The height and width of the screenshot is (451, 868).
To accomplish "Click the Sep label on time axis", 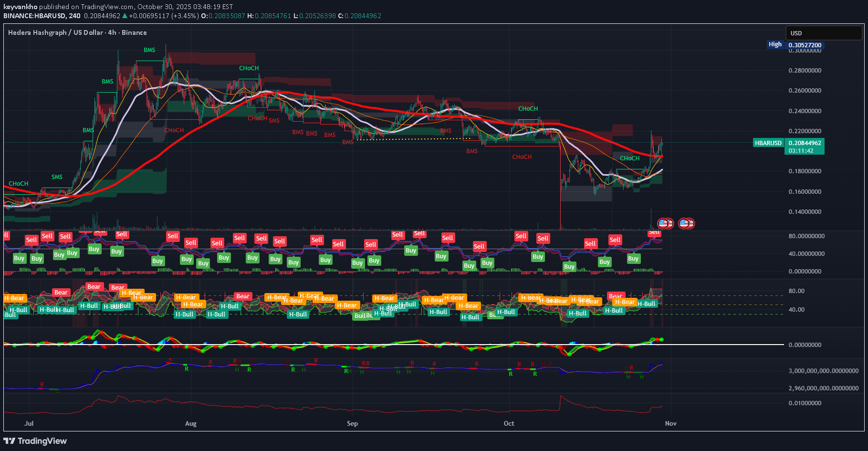I will (x=352, y=423).
